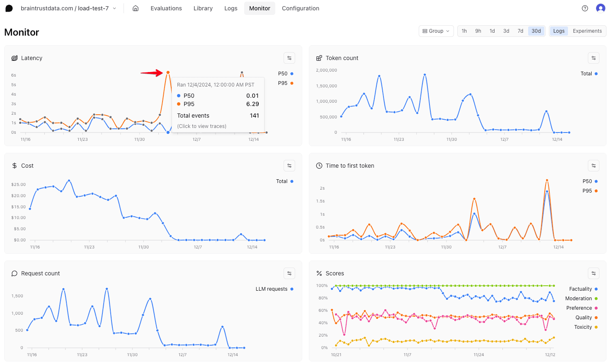Switch the data view to Experiments
This screenshot has width=609, height=364.
click(587, 31)
